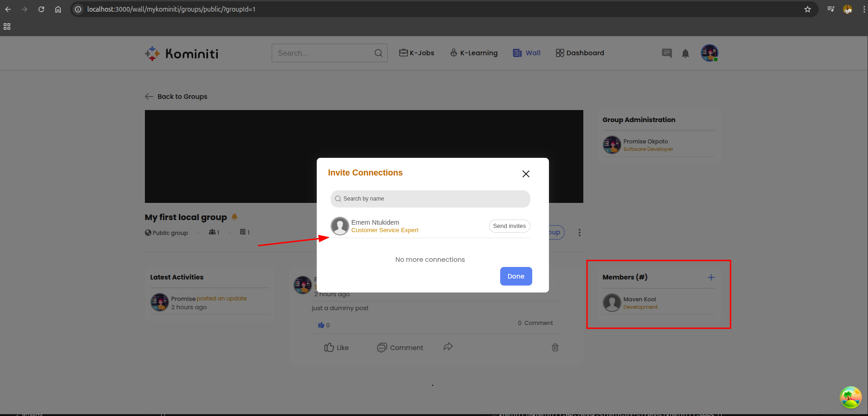Click the Back to Groups link

click(x=176, y=97)
